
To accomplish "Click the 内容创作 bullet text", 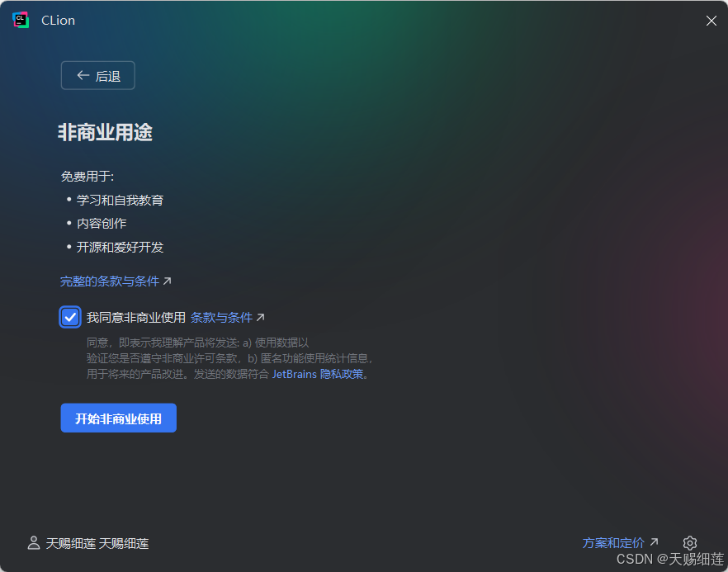I will tap(102, 224).
